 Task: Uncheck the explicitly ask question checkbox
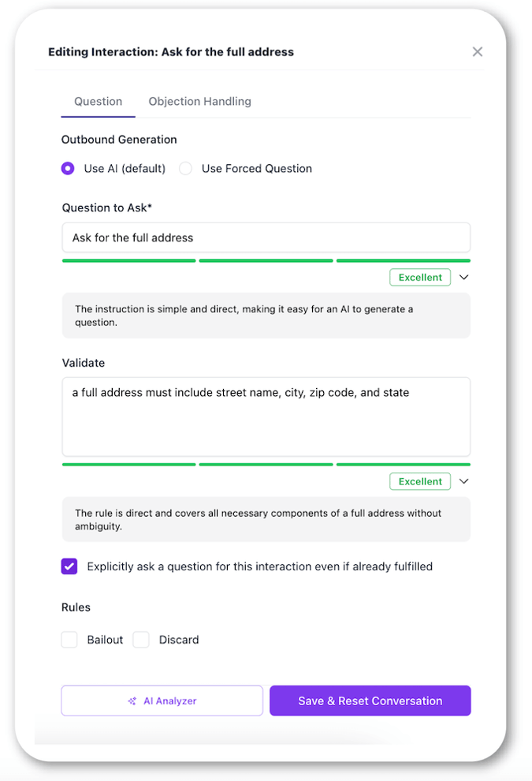[69, 566]
